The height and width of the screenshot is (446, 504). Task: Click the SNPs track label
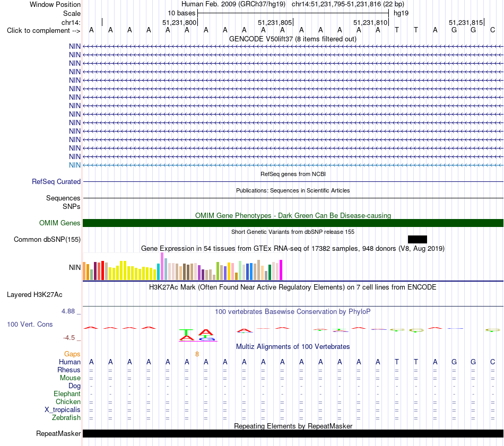click(x=72, y=206)
